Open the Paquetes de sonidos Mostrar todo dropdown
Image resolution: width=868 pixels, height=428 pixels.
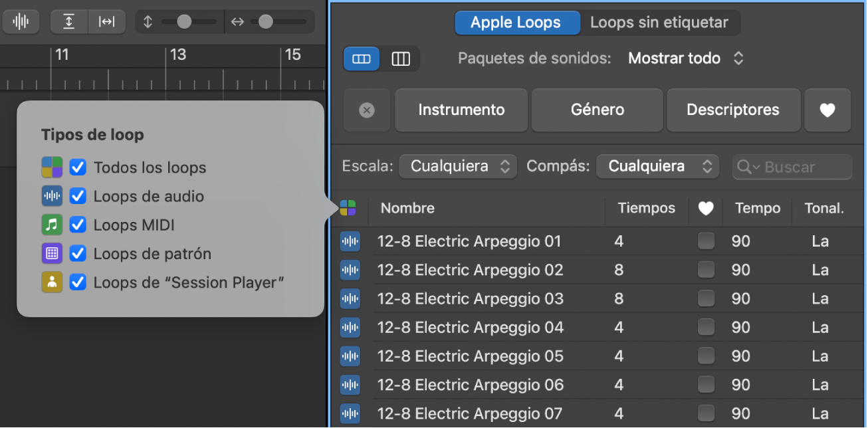tap(687, 58)
